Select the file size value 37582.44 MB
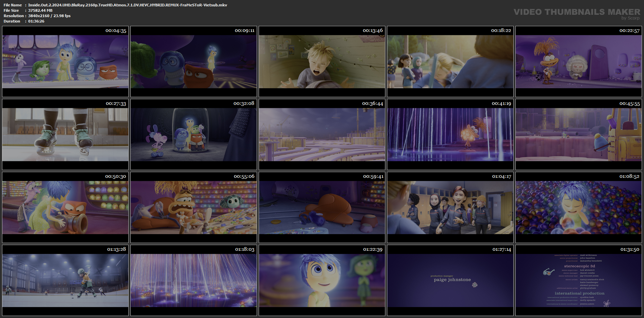This screenshot has width=644, height=318. click(x=40, y=10)
